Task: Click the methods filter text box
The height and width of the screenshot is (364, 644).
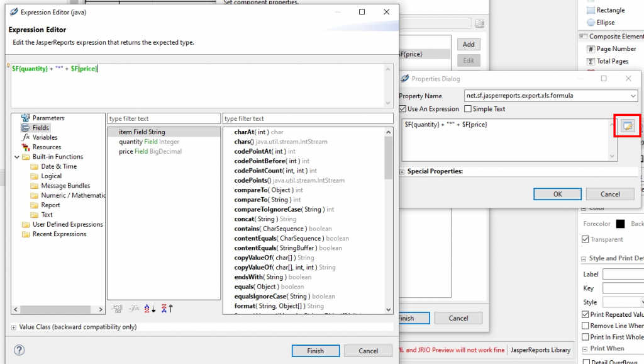Action: [x=308, y=118]
